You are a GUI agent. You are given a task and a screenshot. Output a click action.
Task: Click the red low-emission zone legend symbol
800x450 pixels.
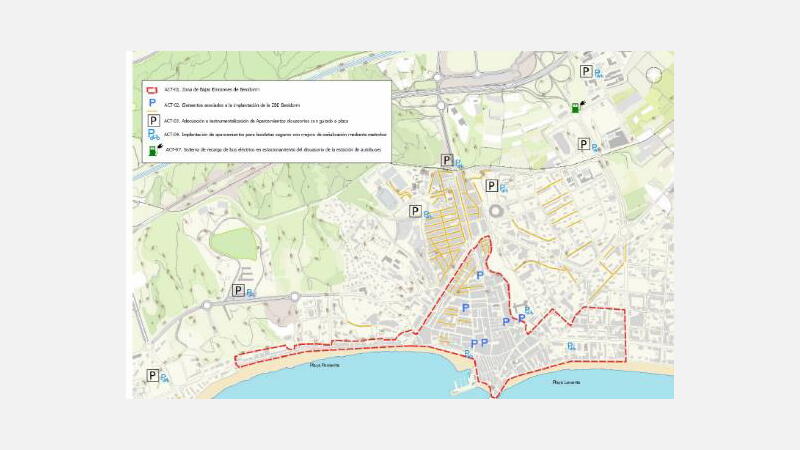152,90
